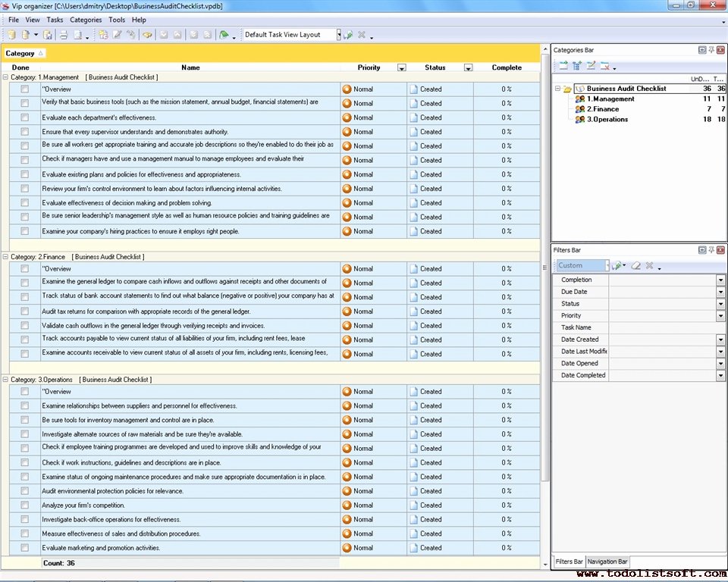The width and height of the screenshot is (728, 582).
Task: Click task list scrollbar up arrow
Action: click(x=545, y=49)
